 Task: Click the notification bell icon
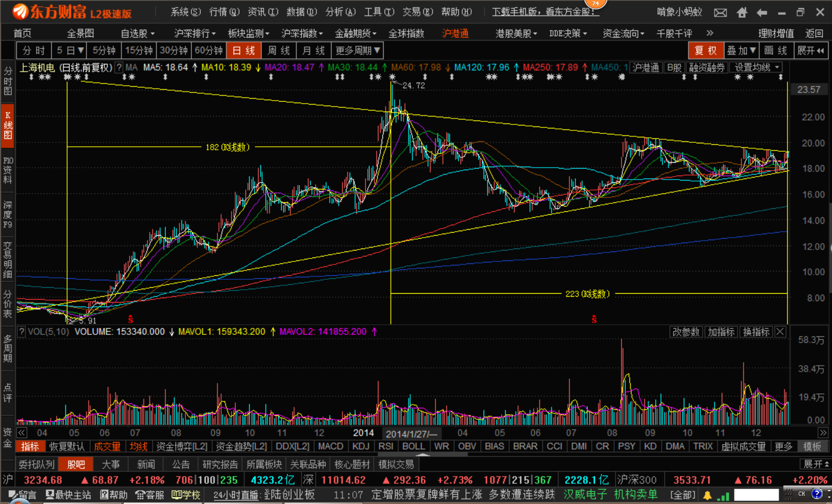(707, 495)
